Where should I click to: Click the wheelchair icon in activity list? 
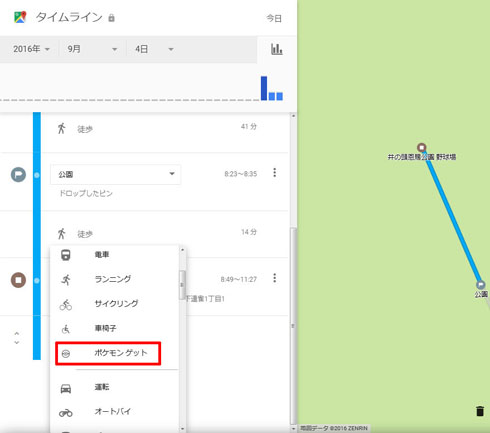coord(66,329)
